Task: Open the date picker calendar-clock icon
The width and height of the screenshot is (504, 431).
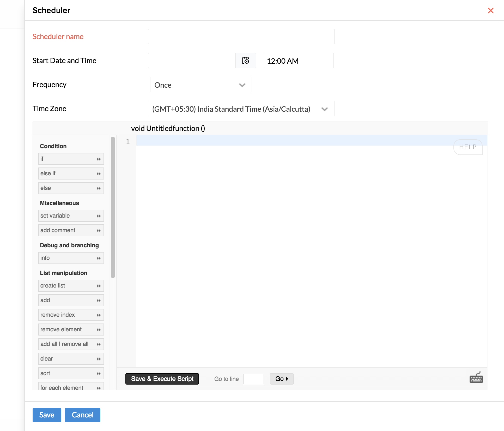Action: [x=246, y=61]
